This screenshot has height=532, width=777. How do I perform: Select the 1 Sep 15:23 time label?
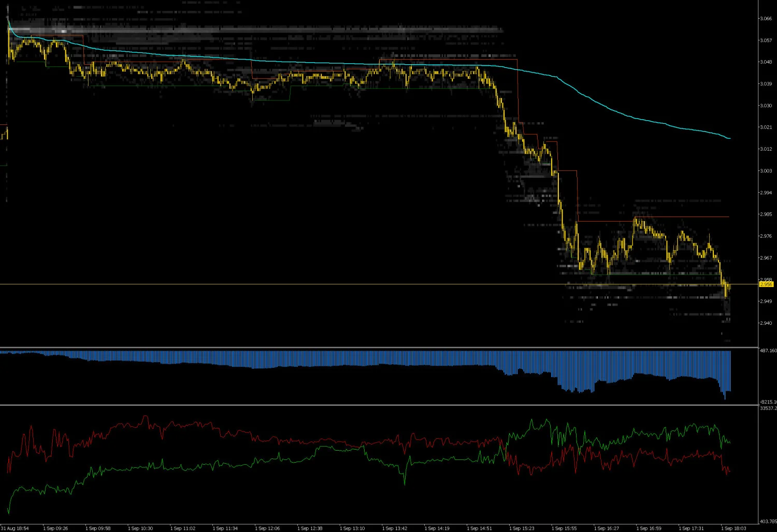click(x=522, y=528)
